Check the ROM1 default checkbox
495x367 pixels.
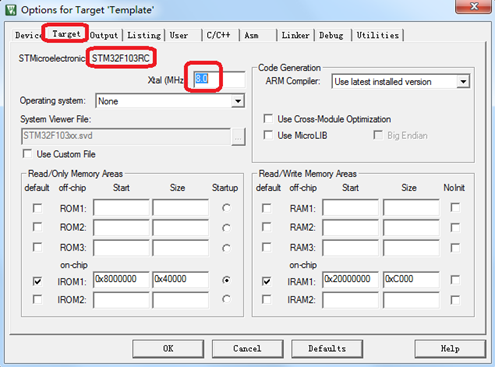pos(37,208)
